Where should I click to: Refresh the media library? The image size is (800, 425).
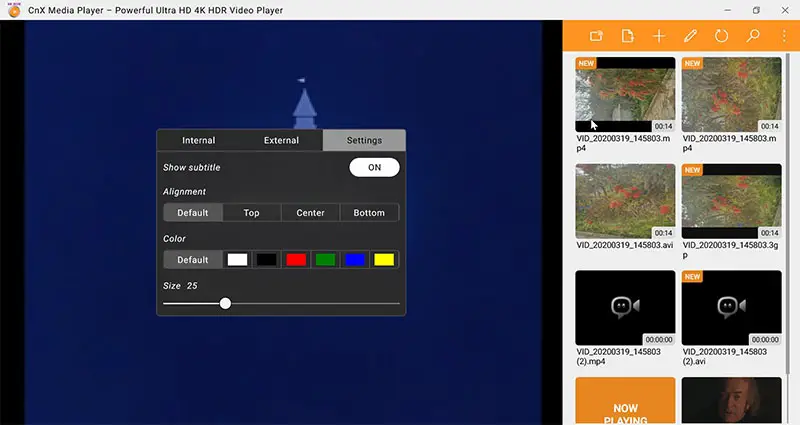point(721,36)
